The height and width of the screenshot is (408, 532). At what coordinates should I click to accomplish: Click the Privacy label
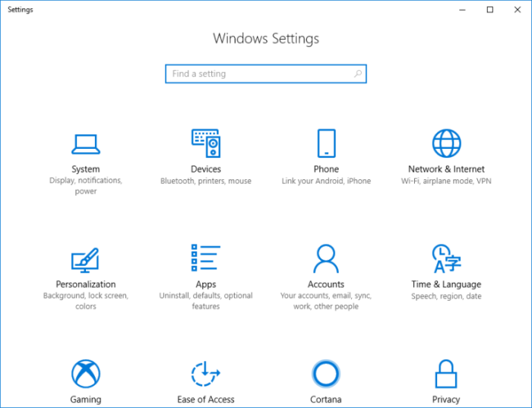pos(446,400)
